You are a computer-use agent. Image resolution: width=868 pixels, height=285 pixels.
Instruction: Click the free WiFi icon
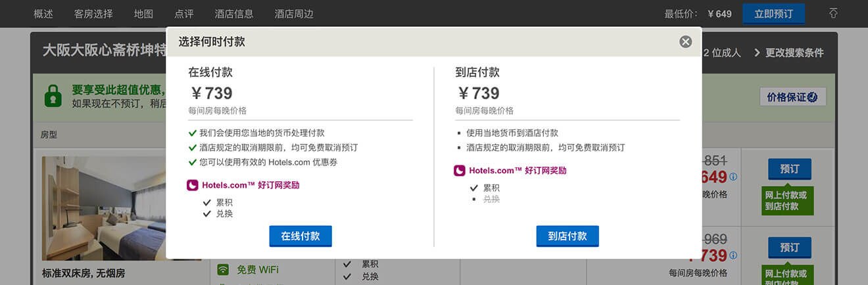pos(224,269)
